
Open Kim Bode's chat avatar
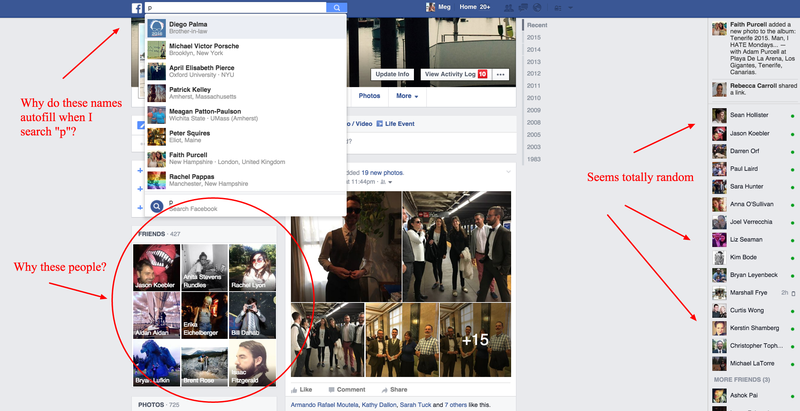pos(719,258)
